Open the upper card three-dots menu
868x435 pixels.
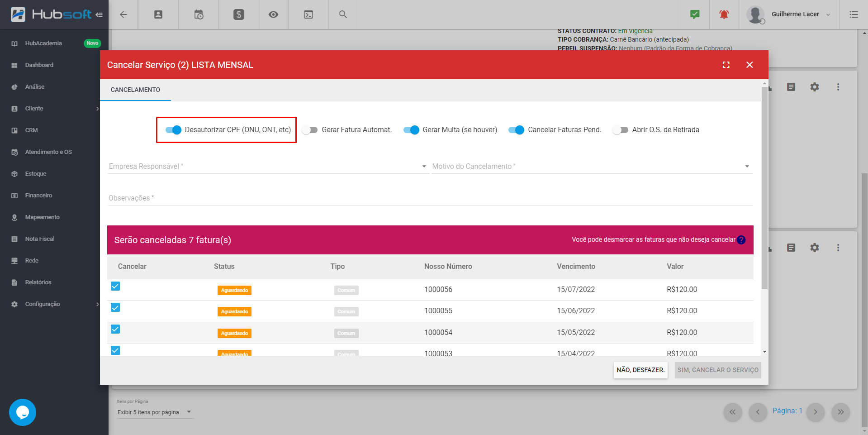838,87
